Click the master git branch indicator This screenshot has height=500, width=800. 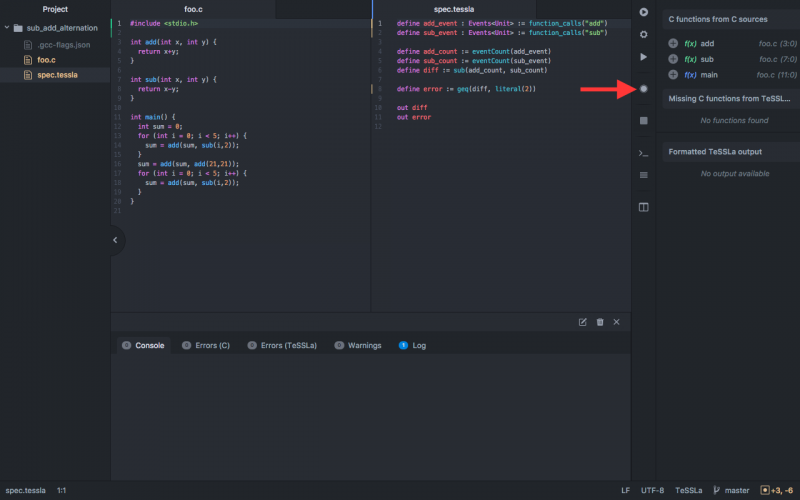click(731, 490)
